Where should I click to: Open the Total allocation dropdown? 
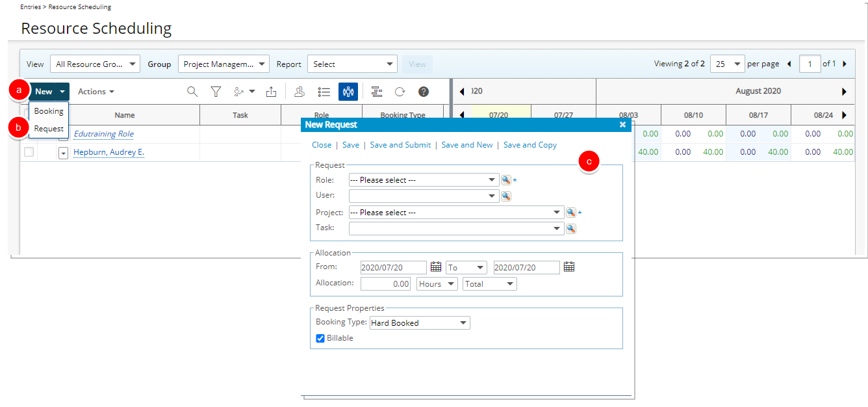(x=490, y=284)
